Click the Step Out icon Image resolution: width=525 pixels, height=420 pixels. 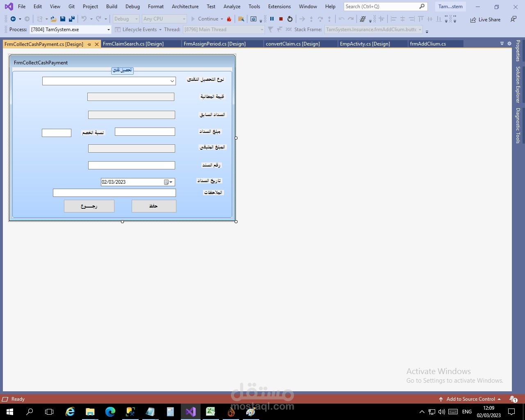point(329,19)
